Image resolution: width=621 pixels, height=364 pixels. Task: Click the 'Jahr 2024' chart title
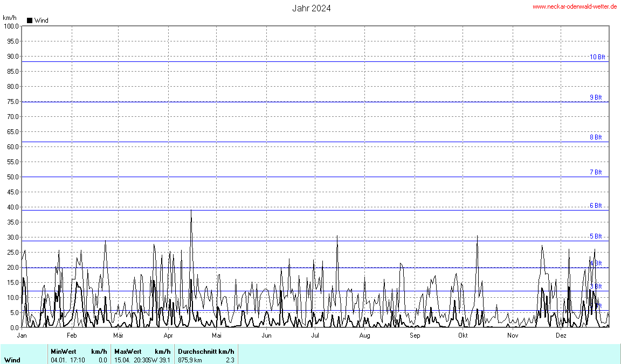pos(312,8)
